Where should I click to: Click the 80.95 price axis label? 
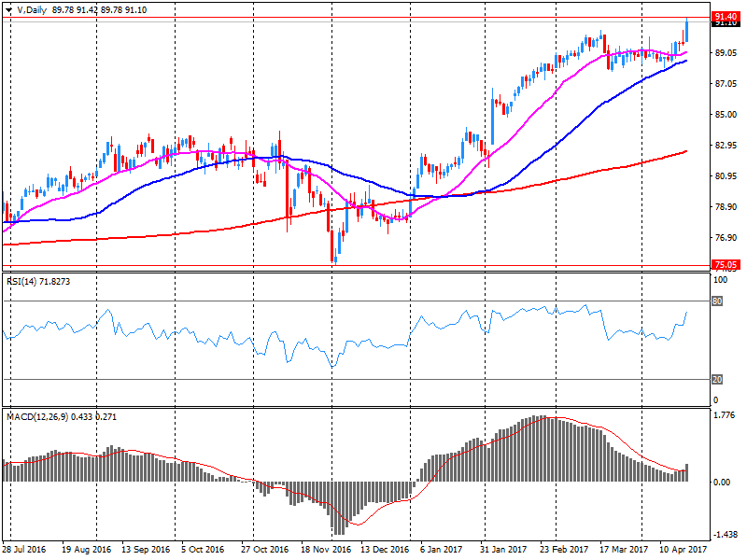coord(725,176)
